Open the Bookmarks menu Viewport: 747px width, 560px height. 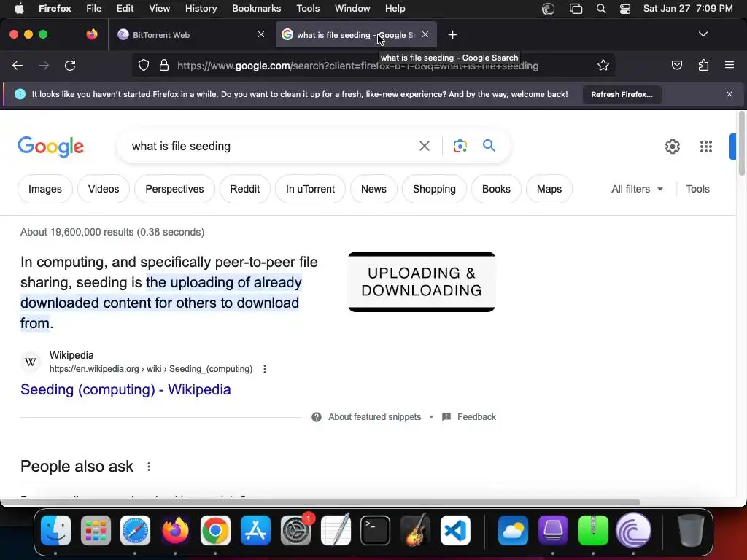[x=256, y=9]
